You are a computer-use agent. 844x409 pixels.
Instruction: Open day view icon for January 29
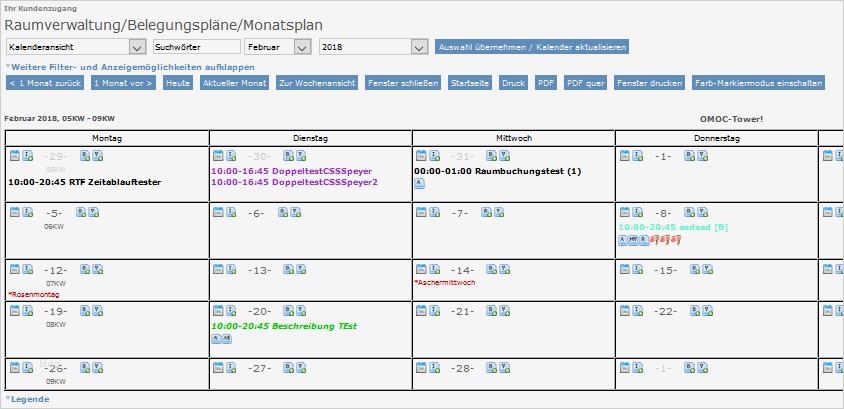(x=15, y=156)
